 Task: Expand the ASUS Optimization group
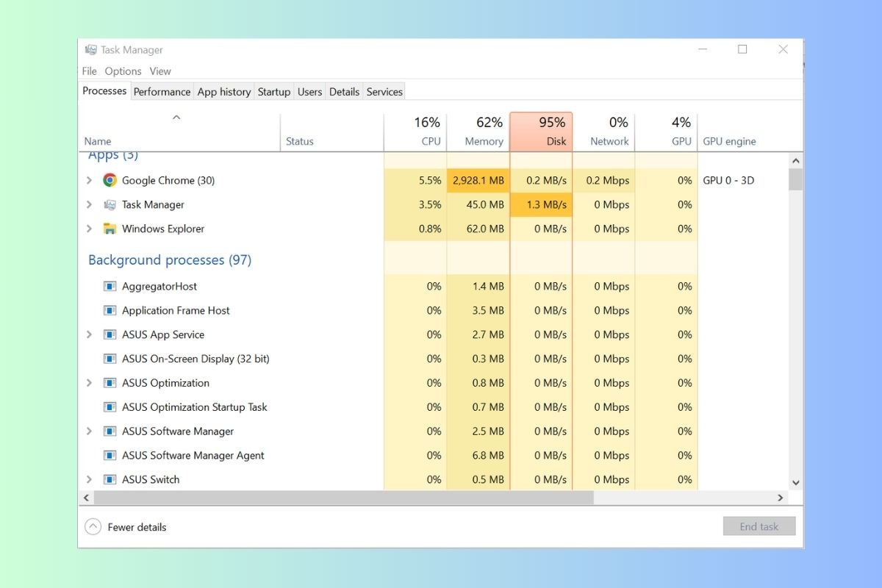[x=89, y=383]
